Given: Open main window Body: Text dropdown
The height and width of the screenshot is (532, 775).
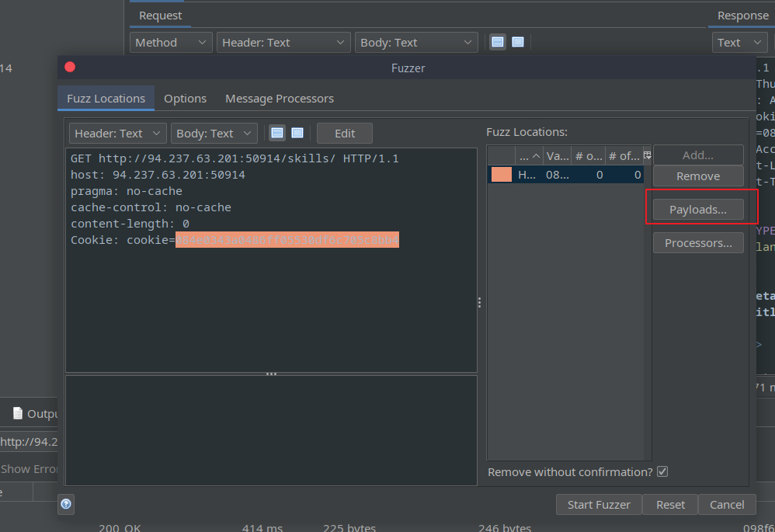Looking at the screenshot, I should (x=416, y=43).
